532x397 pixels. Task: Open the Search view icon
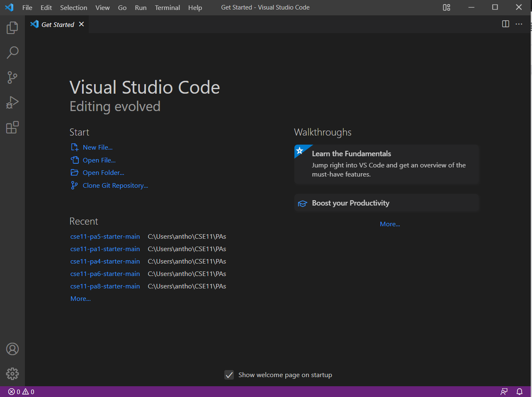pyautogui.click(x=12, y=53)
